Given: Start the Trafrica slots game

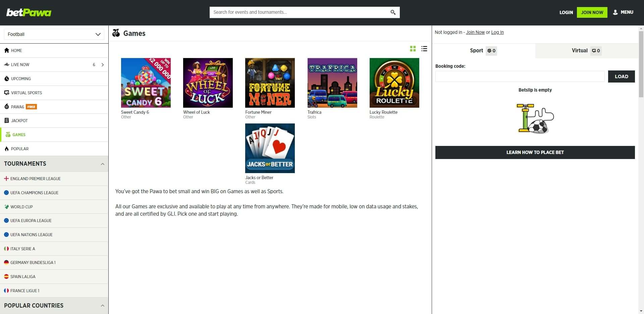Looking at the screenshot, I should 332,83.
